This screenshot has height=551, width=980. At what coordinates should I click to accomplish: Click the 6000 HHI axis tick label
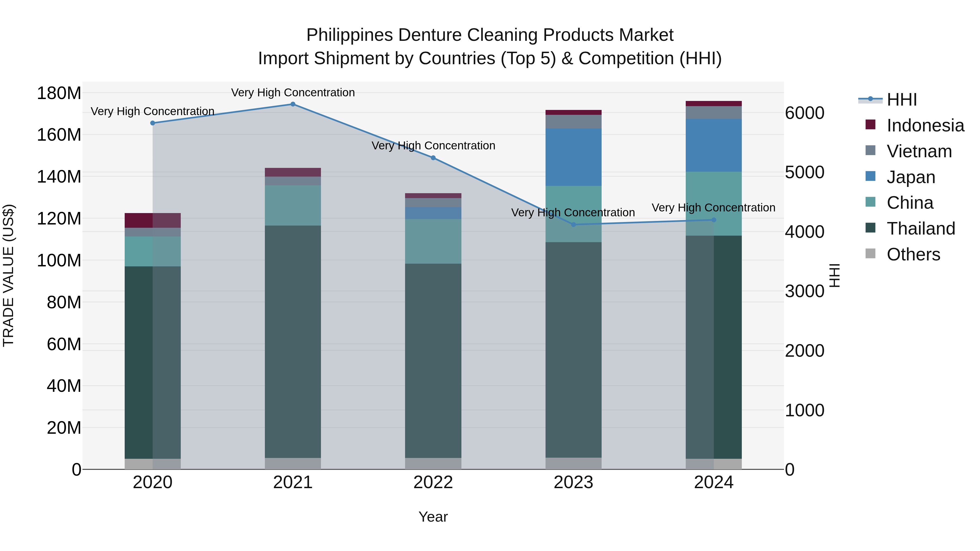(x=805, y=113)
